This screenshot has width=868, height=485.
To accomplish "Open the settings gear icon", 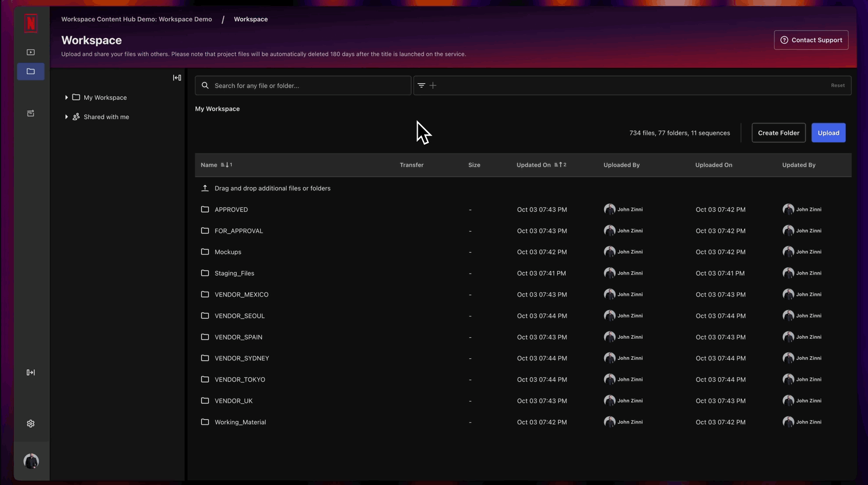I will click(31, 424).
